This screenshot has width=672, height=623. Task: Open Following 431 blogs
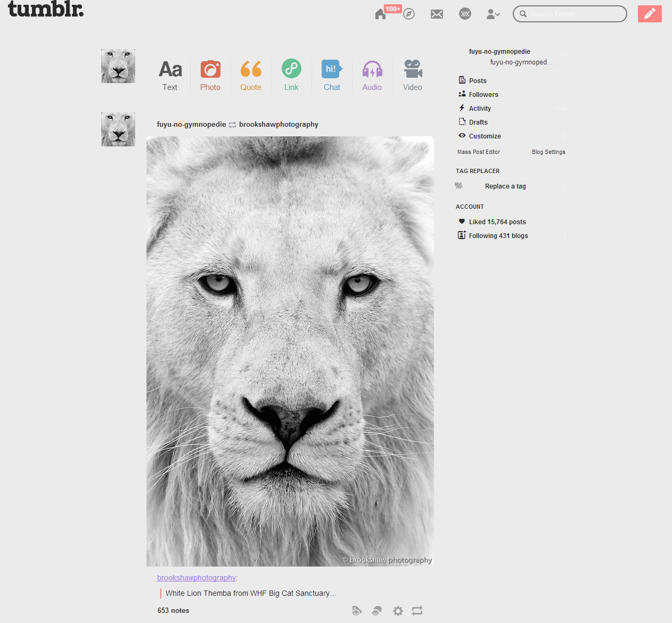(x=498, y=235)
